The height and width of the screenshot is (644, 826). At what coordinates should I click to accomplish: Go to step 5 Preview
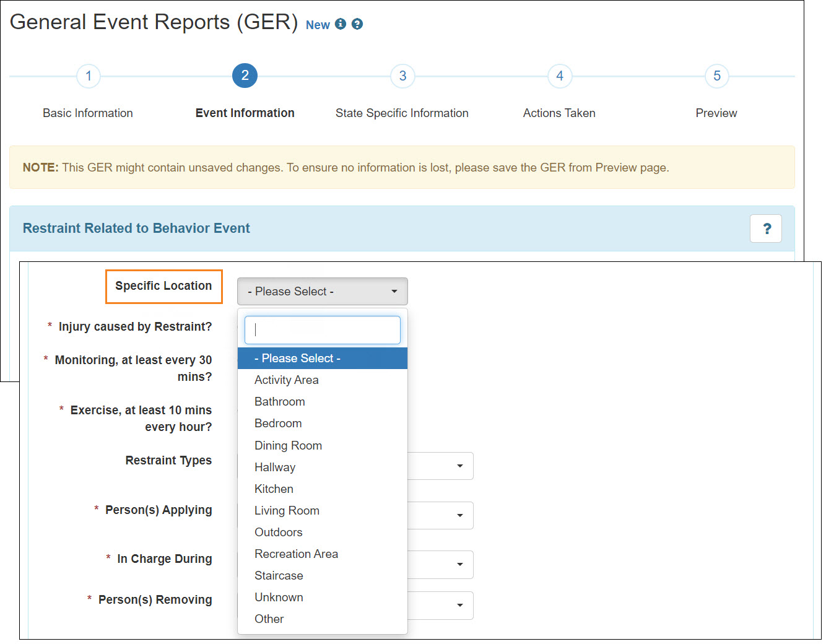click(717, 76)
